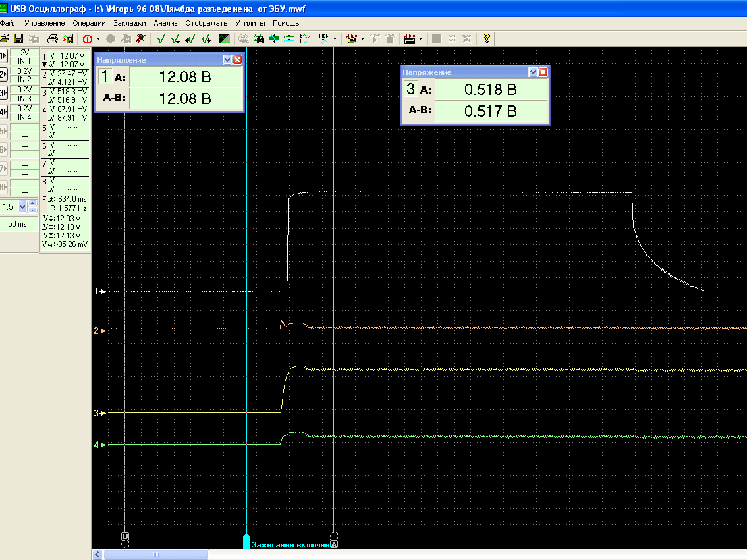Toggle channel 4 button in left panel
The width and height of the screenshot is (747, 560).
click(3, 112)
